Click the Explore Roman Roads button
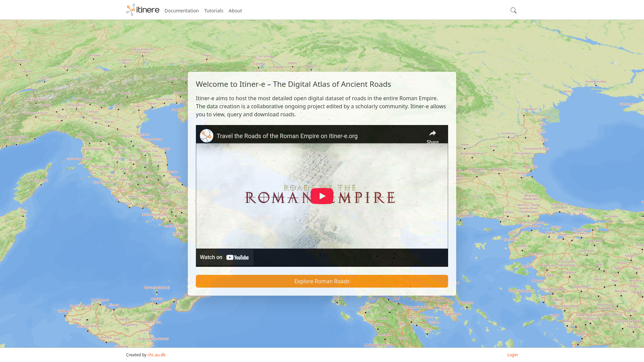Screen dimensions: 644x362 point(322,281)
